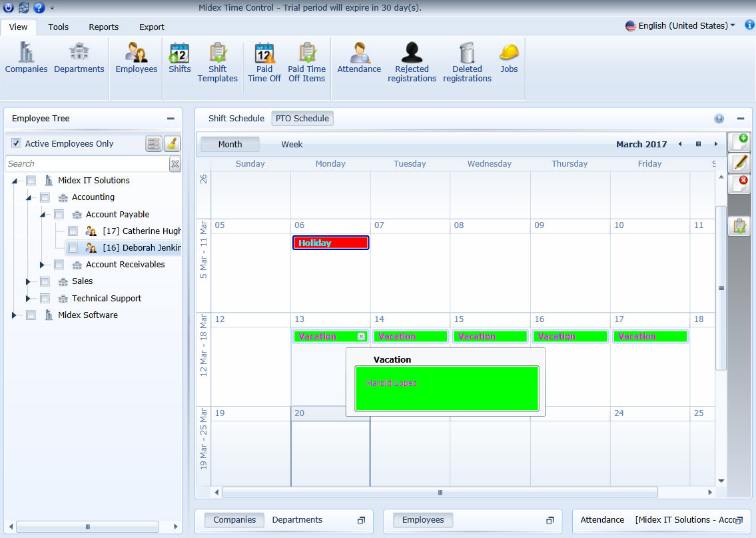Open the Jobs view
This screenshot has width=756, height=538.
pyautogui.click(x=509, y=61)
